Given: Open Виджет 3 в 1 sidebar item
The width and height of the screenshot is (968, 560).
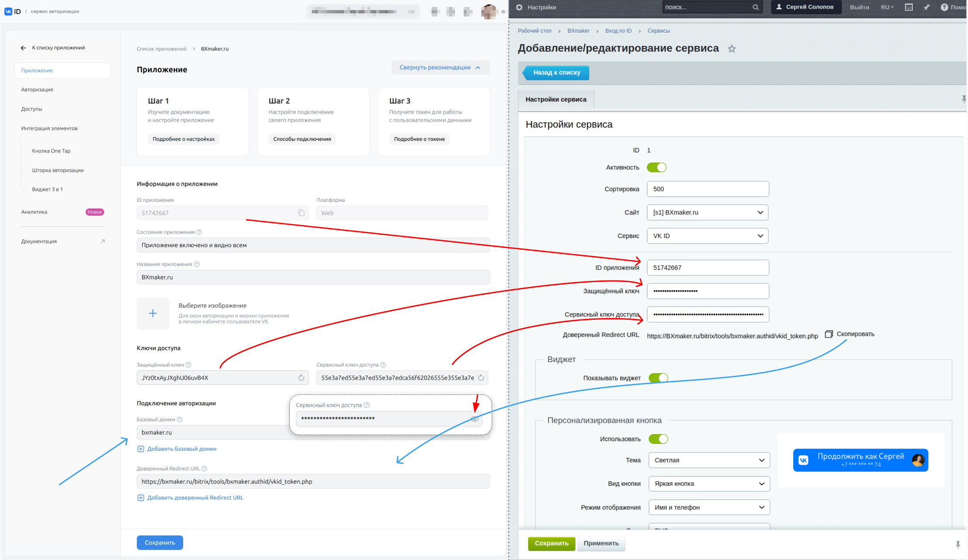Looking at the screenshot, I should 47,189.
